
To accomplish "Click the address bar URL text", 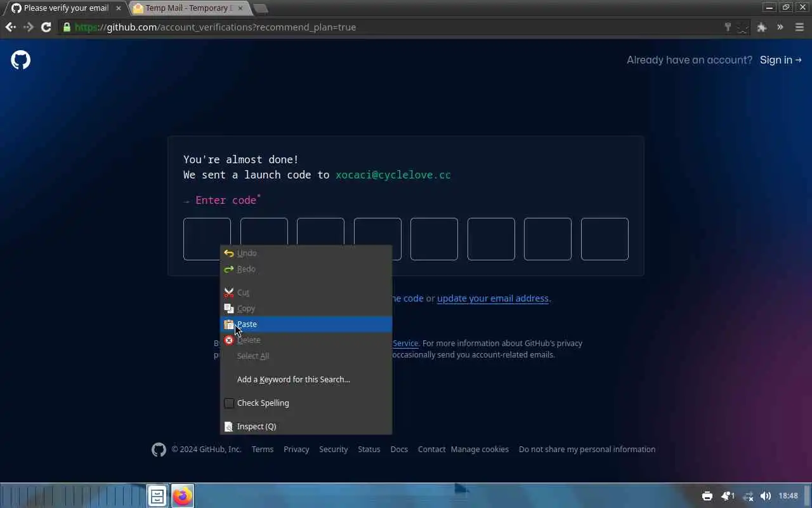I will point(215,27).
